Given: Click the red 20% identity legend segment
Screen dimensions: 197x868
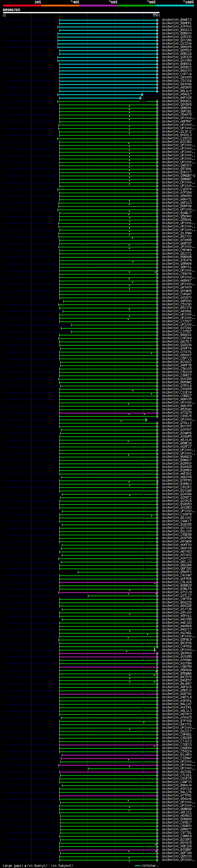Looking at the screenshot, I should coord(22,6).
